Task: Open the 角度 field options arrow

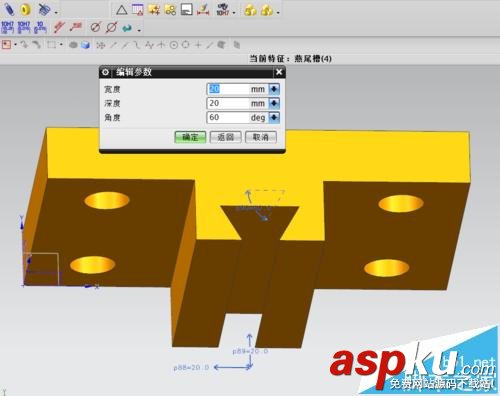Action: click(274, 117)
